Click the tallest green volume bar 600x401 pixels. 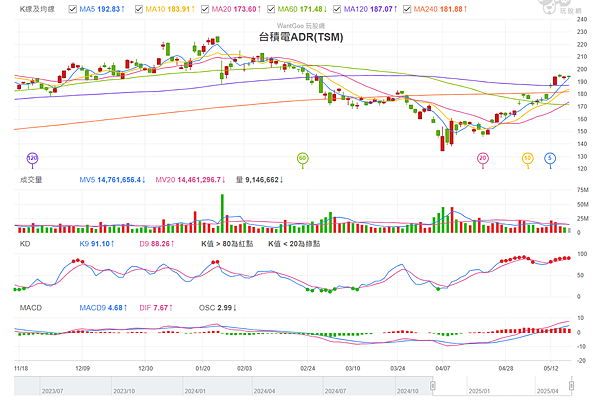click(222, 214)
